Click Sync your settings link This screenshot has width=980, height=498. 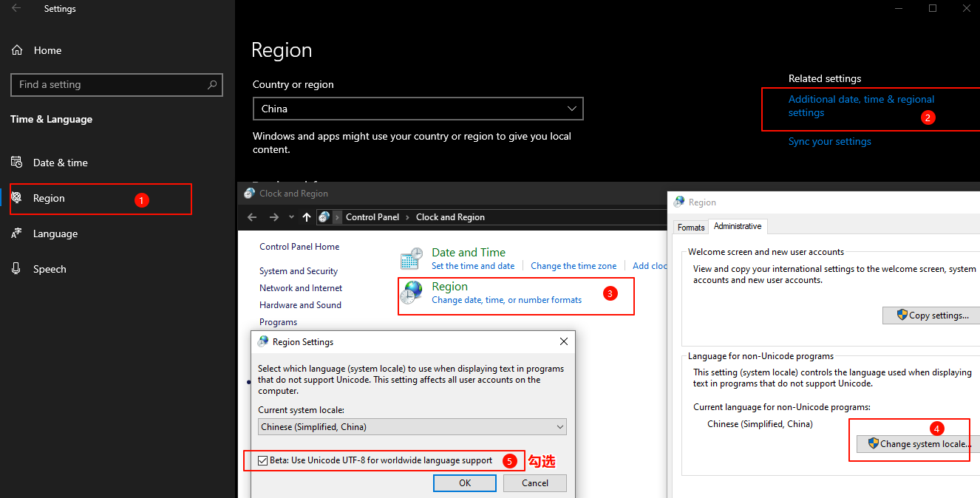(829, 141)
